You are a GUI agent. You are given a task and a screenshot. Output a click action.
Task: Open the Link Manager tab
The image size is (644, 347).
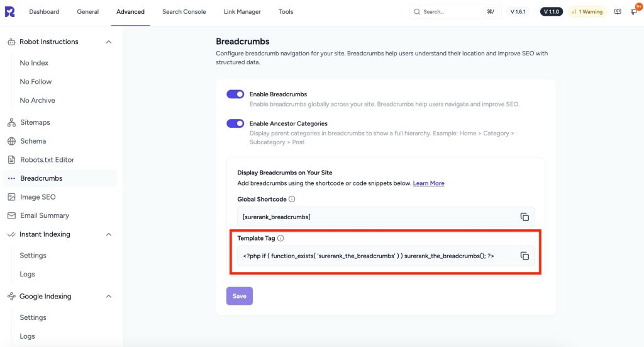pyautogui.click(x=242, y=12)
